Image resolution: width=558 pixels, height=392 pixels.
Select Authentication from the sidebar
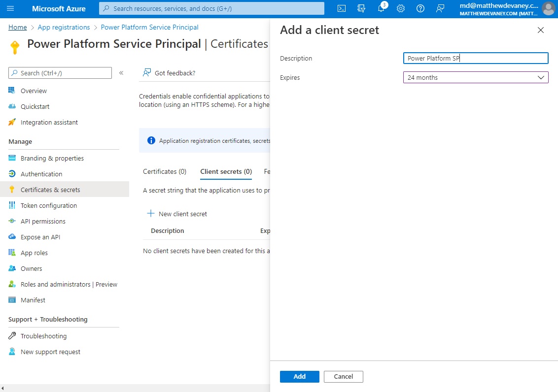(40, 174)
